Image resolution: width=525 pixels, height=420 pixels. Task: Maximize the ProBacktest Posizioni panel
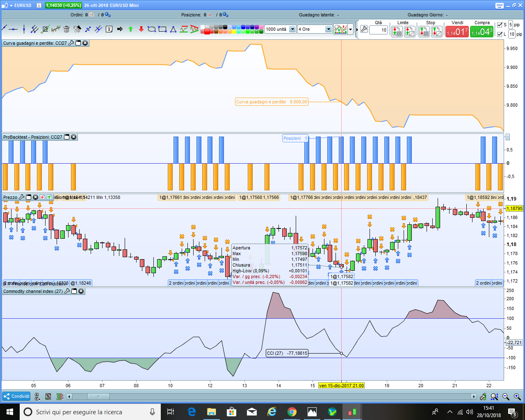[x=67, y=137]
